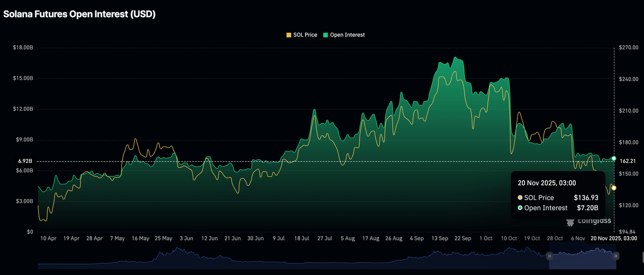
Task: Toggle the SOL Price series label
Action: 305,35
